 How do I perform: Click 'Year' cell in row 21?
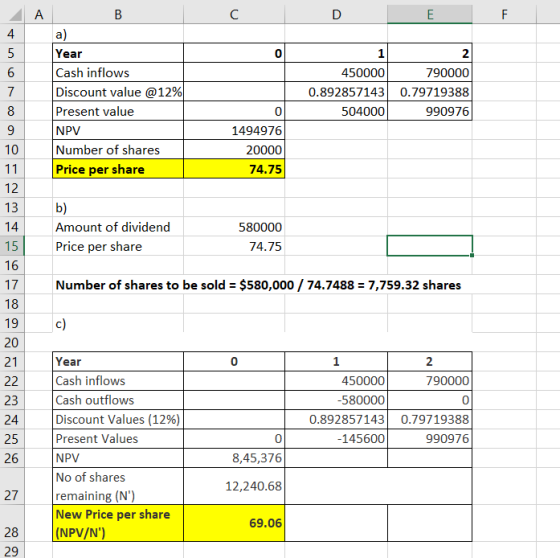click(x=118, y=362)
